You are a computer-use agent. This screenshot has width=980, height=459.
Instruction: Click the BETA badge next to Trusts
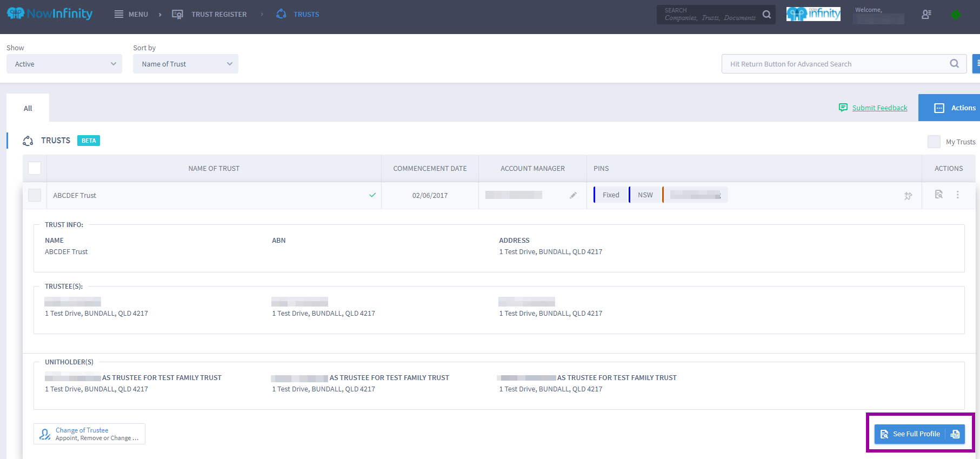point(89,141)
